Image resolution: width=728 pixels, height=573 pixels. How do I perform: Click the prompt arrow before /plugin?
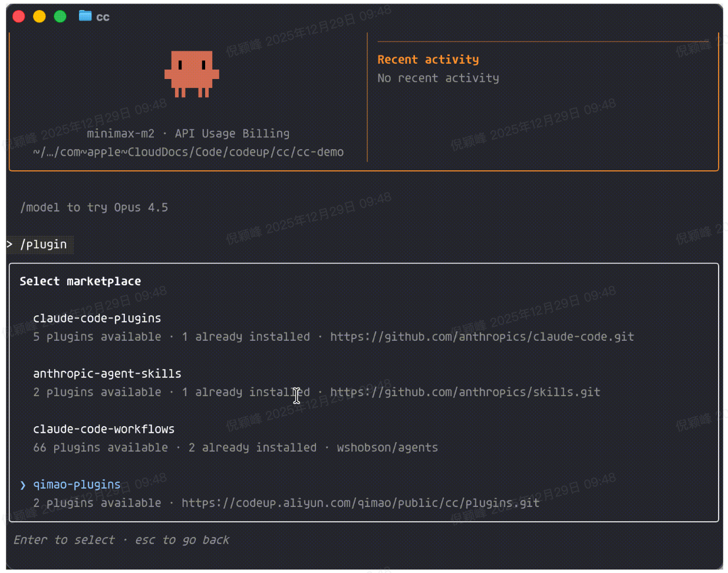pos(10,244)
